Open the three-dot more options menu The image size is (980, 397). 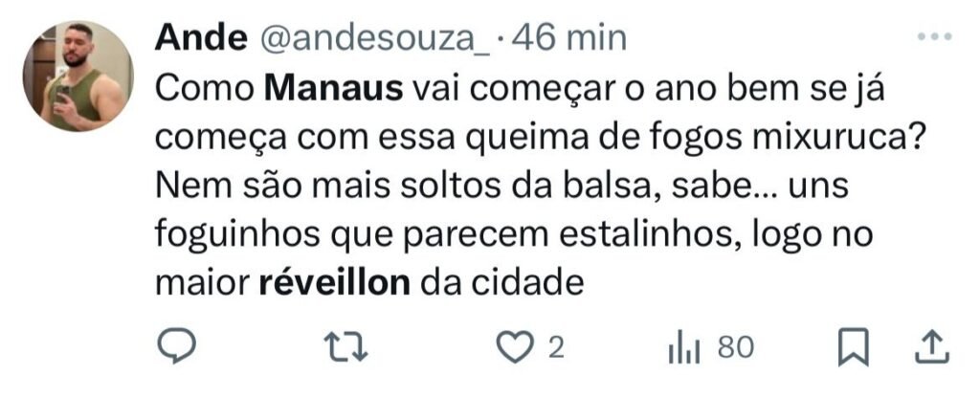[934, 37]
